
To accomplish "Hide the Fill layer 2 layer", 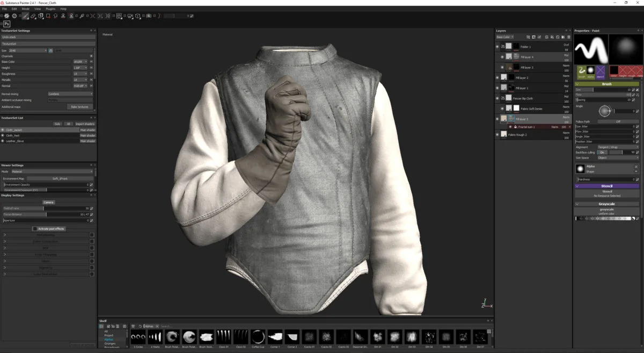I will pos(497,77).
